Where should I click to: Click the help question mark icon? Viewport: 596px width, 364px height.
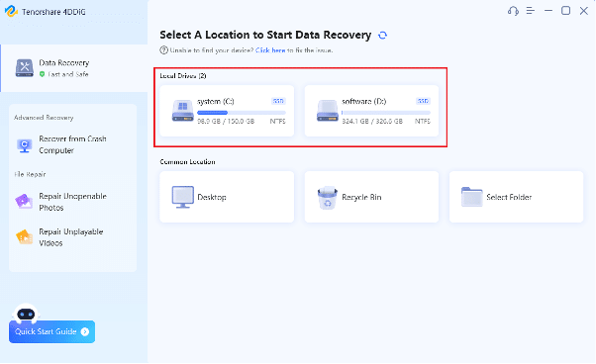click(x=163, y=50)
